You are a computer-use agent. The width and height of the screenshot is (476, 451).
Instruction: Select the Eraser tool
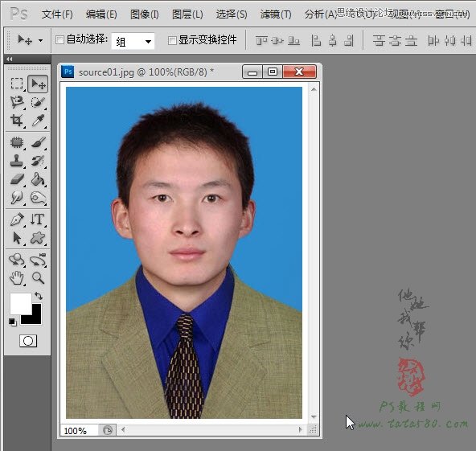click(x=17, y=179)
